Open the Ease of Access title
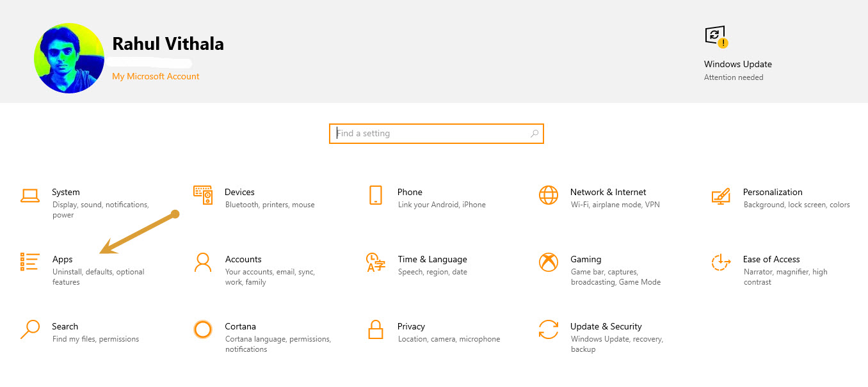Screen dimensions: 868x387 tap(771, 259)
